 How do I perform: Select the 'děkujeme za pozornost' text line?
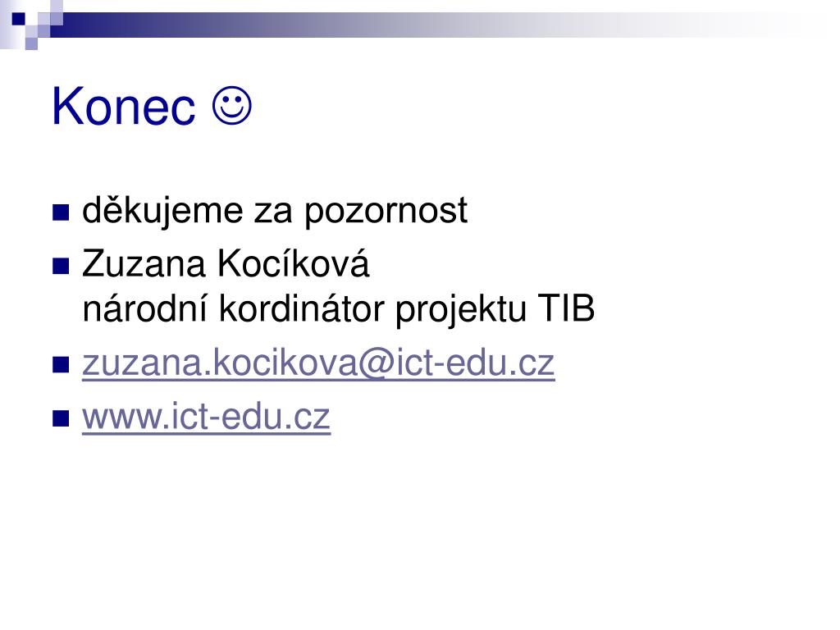pyautogui.click(x=275, y=211)
